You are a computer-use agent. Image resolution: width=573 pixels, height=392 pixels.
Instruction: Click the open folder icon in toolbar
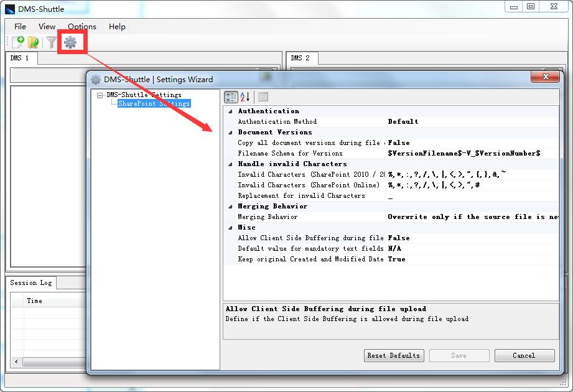click(x=33, y=42)
